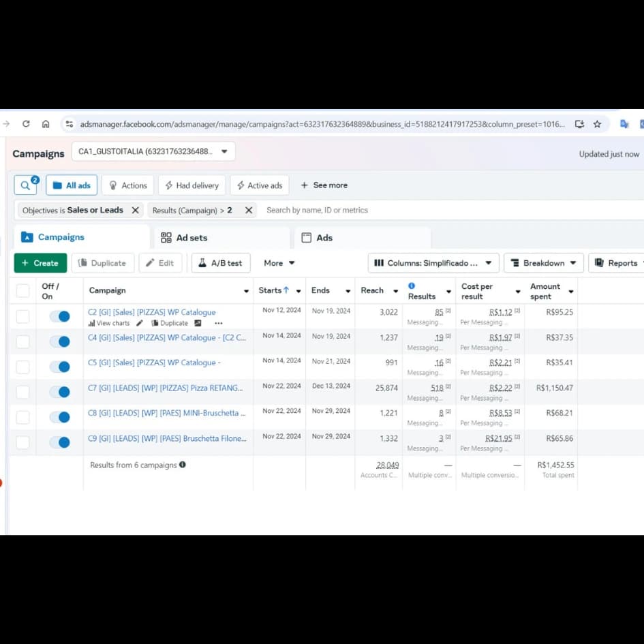Open Starts column dropdown arrow
Image resolution: width=644 pixels, height=644 pixels.
[x=298, y=291]
